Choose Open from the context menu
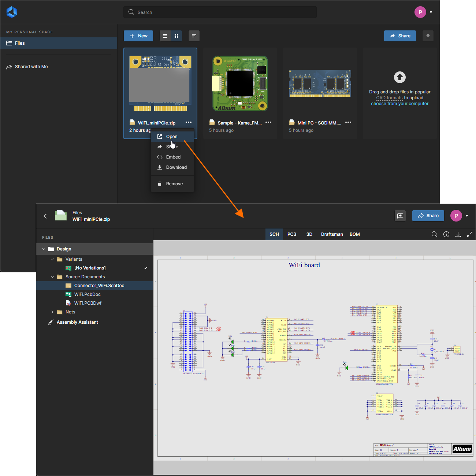The width and height of the screenshot is (476, 476). [x=172, y=137]
